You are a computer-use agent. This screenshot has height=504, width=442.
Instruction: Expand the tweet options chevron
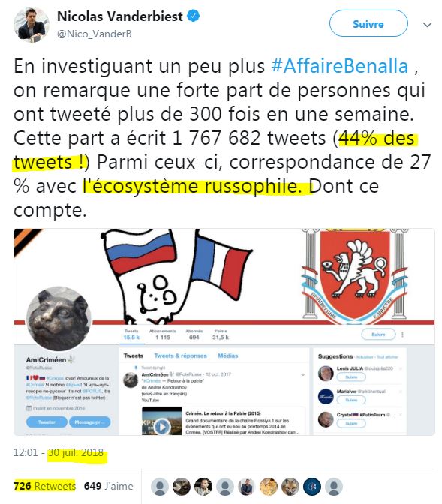click(427, 25)
